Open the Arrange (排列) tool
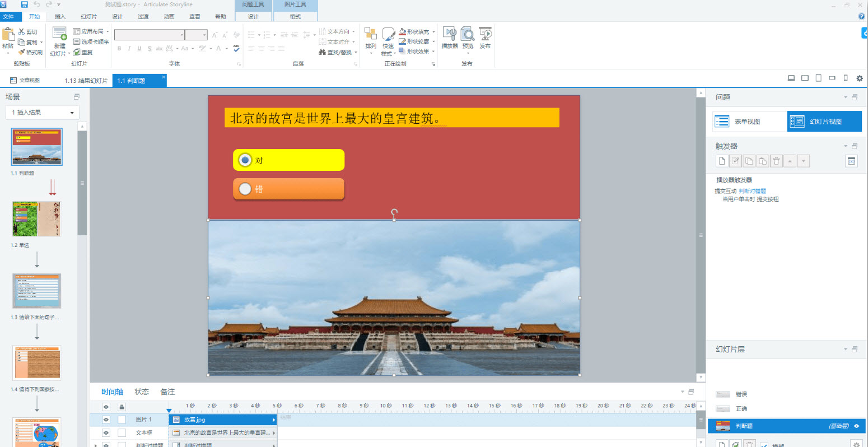This screenshot has width=868, height=447. click(371, 34)
